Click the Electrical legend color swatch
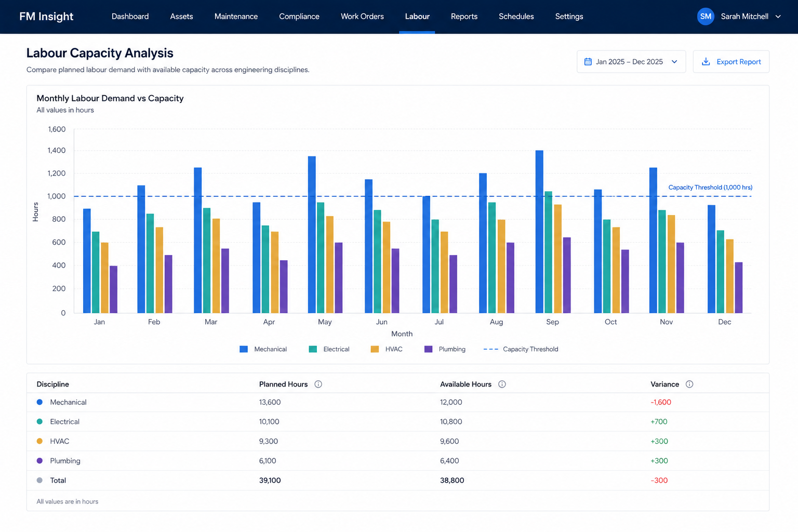Image resolution: width=798 pixels, height=532 pixels. (313, 349)
